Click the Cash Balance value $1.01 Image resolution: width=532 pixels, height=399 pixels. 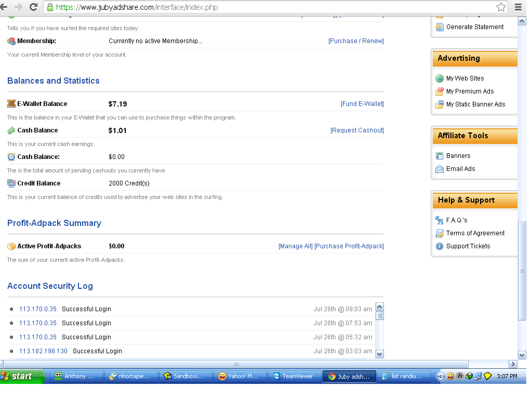117,130
